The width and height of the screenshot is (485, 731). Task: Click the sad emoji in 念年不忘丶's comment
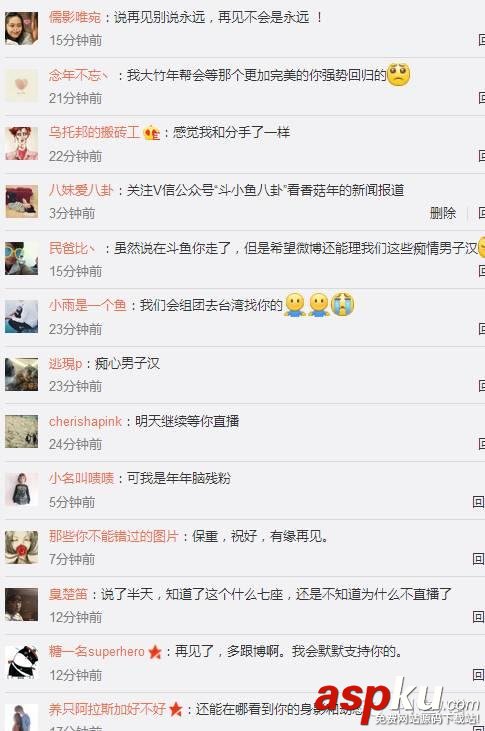point(398,75)
